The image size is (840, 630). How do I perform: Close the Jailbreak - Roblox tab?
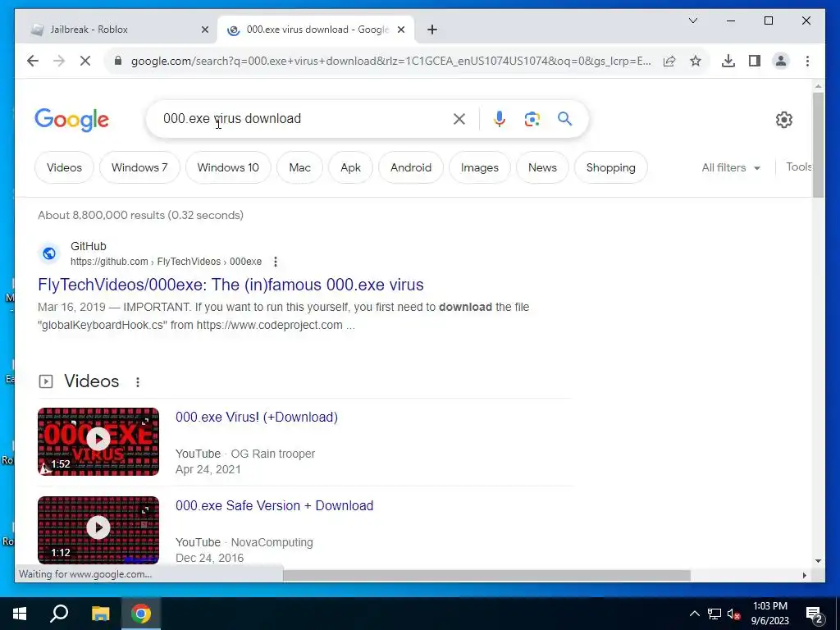pyautogui.click(x=204, y=30)
